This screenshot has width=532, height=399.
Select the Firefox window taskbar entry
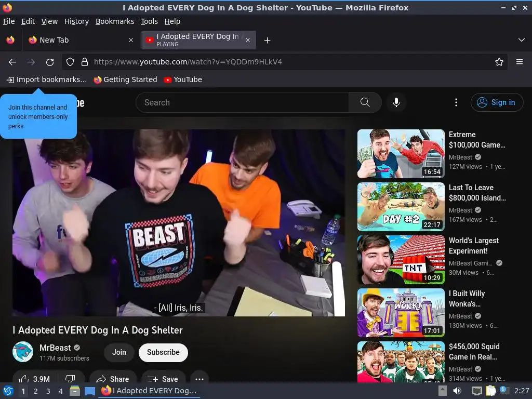150,391
